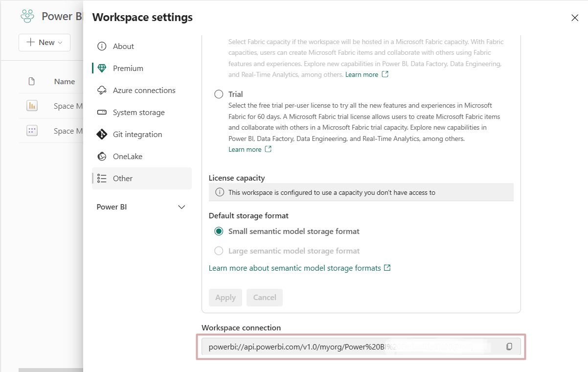Click the Cancel button

(x=264, y=297)
